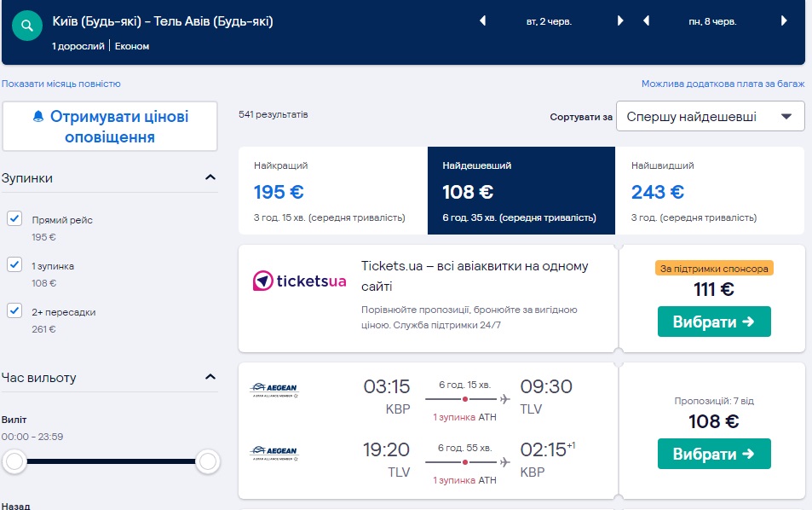Uncheck the 1 зупинка filter
The image size is (812, 510).
tap(14, 265)
